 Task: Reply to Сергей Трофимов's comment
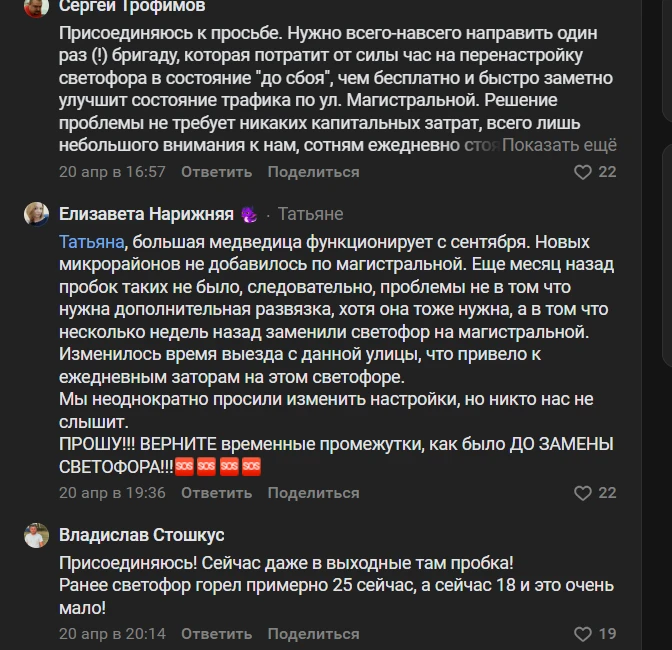pos(217,172)
